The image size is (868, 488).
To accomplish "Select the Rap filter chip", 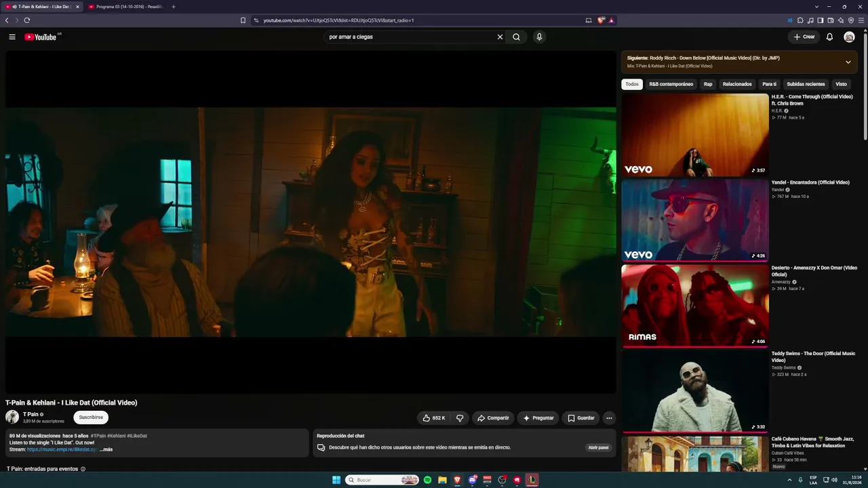I will (x=708, y=84).
